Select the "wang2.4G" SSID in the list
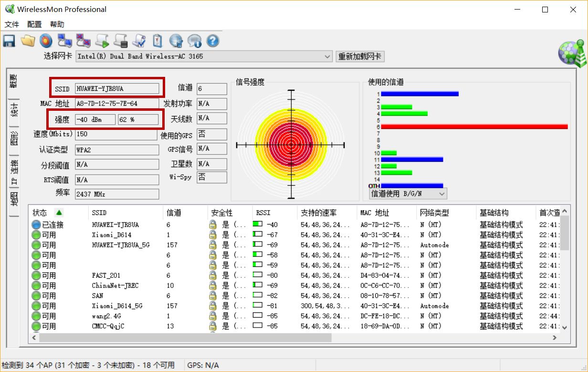This screenshot has height=372, width=588. 106,316
